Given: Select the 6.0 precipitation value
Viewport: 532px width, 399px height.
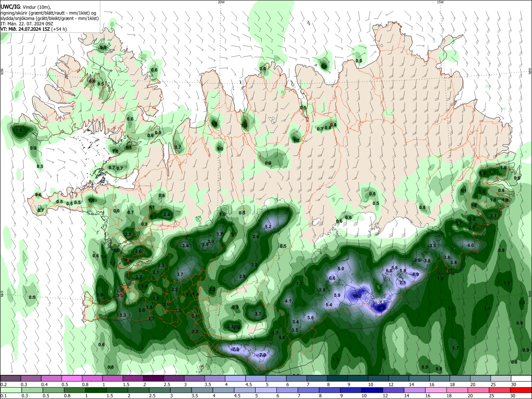Looking at the screenshot, I should point(389,271).
